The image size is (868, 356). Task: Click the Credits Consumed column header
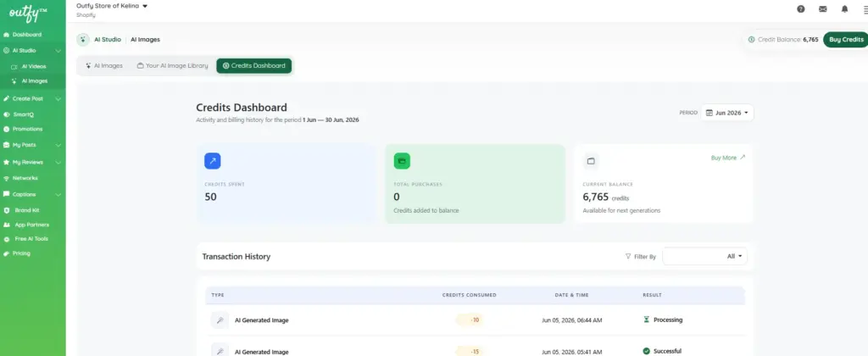point(469,295)
